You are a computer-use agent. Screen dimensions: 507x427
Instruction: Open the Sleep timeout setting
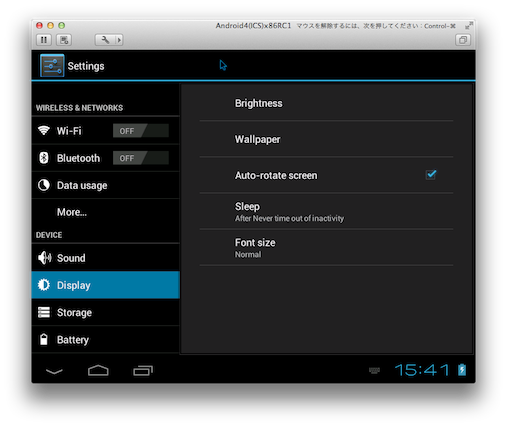326,211
